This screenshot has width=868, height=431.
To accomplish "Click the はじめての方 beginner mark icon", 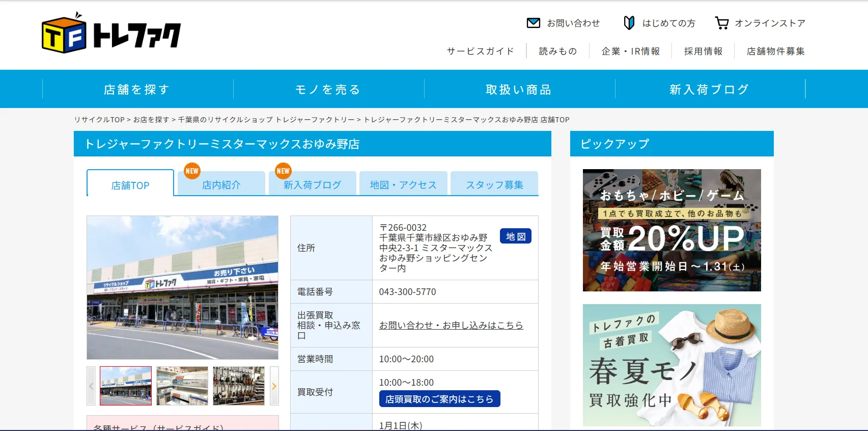I will point(629,23).
